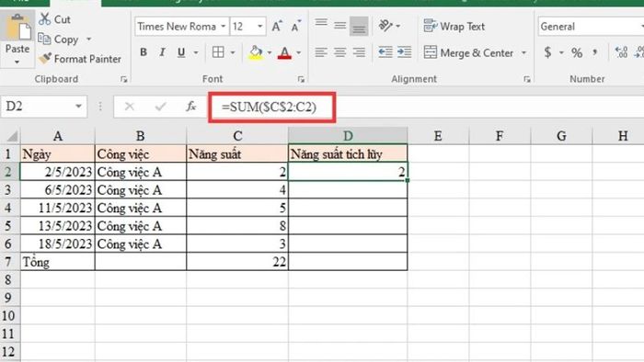Click the Name Box D2

pos(38,107)
